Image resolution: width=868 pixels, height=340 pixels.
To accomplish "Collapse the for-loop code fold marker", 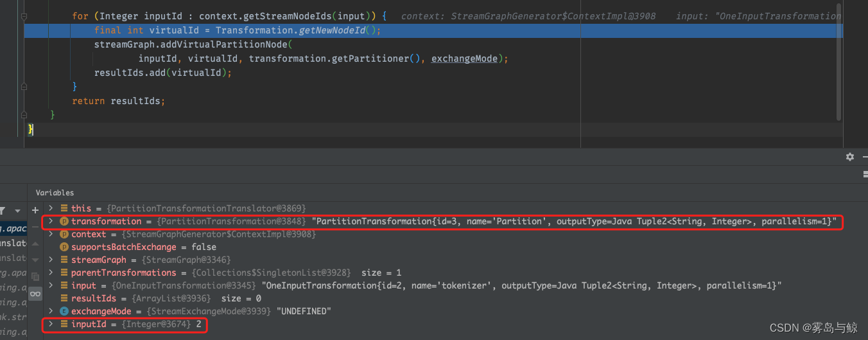I will pyautogui.click(x=24, y=15).
